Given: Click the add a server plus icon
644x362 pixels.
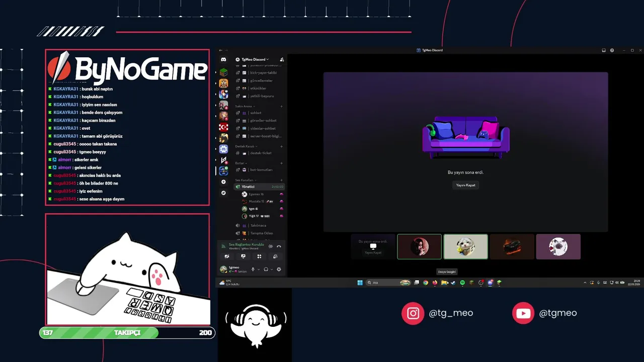Looking at the screenshot, I should pos(223,182).
